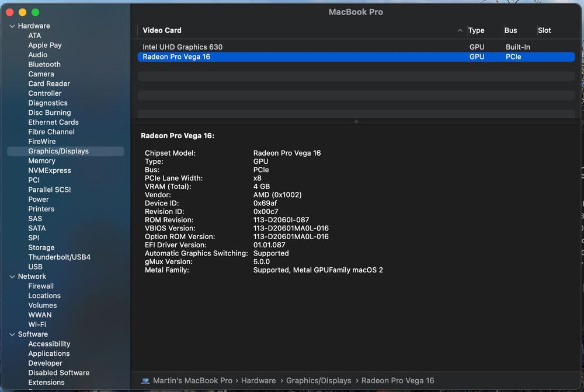Open Firewall under Network

click(41, 286)
